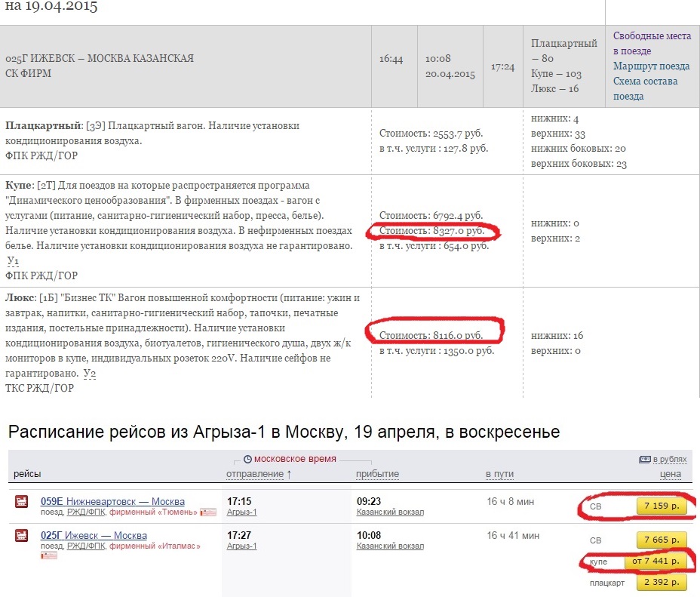700x597 pixels.
Task: Open the Маршрут поезда link
Action: click(651, 66)
